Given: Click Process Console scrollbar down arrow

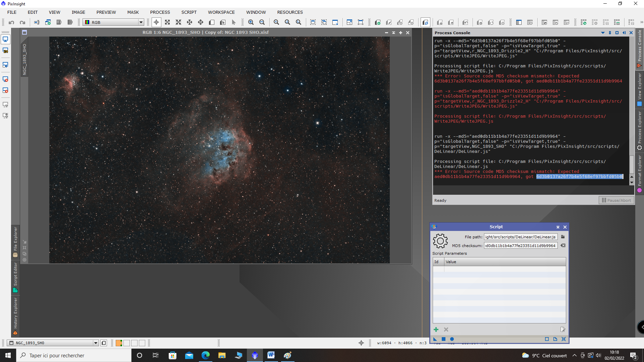Looking at the screenshot, I should click(632, 183).
